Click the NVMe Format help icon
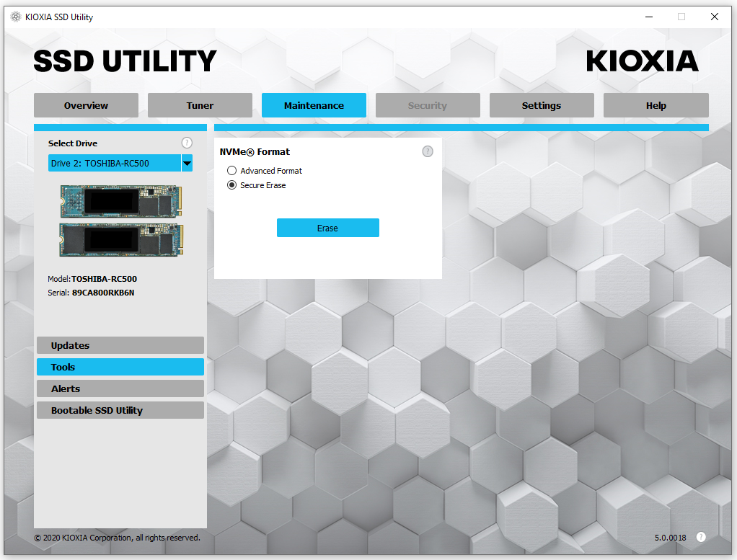 (427, 151)
